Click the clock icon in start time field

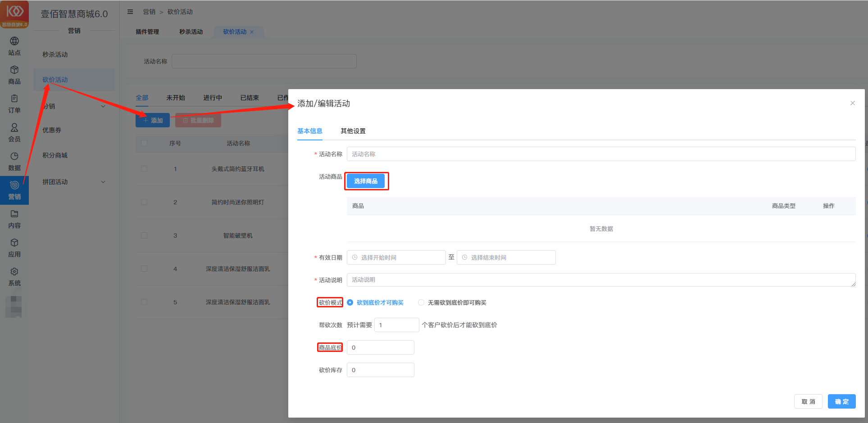click(x=355, y=257)
